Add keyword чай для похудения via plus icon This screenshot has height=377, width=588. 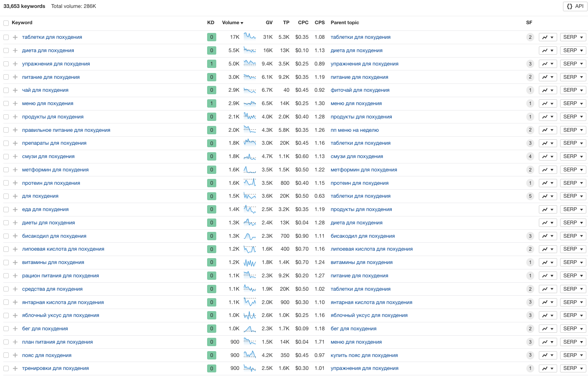(15, 90)
